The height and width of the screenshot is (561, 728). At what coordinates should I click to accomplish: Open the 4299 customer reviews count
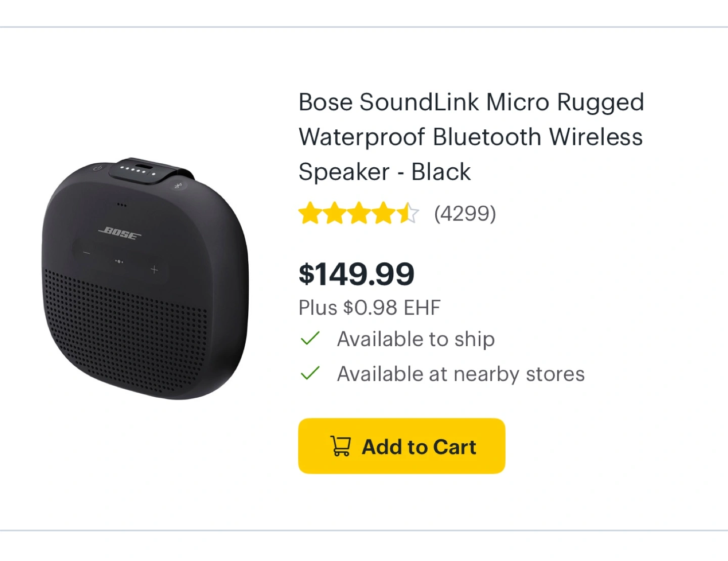click(x=465, y=213)
